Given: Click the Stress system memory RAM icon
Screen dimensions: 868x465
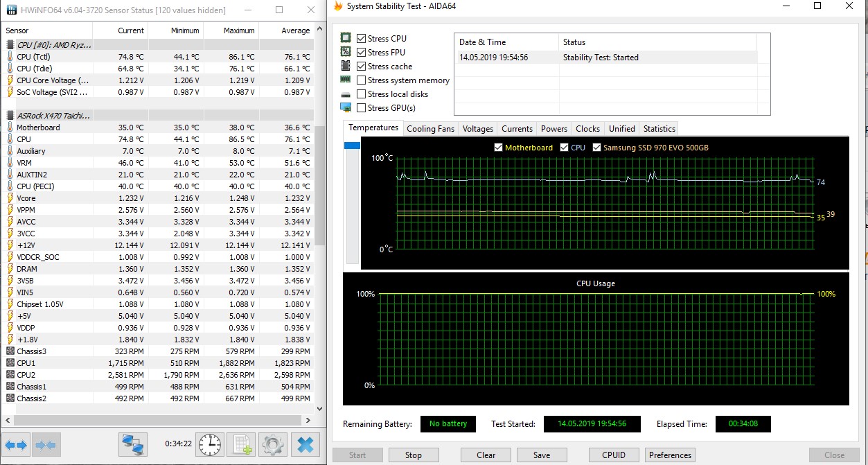Looking at the screenshot, I should (x=346, y=80).
